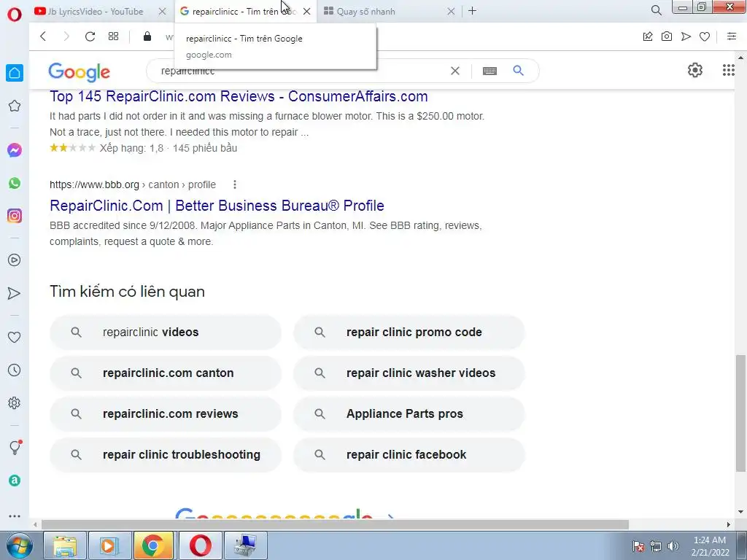Open Speed Dial start page grid icon
The image size is (747, 560).
coord(113,36)
